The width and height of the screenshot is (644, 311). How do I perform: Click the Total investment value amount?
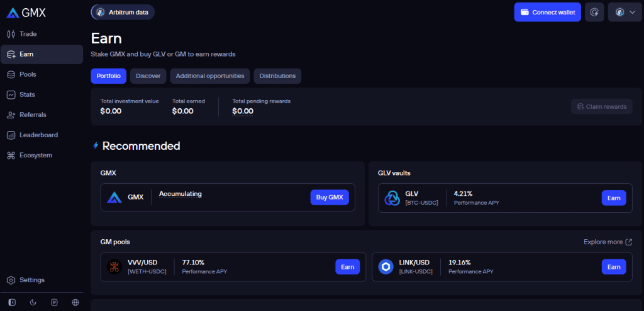pos(111,111)
